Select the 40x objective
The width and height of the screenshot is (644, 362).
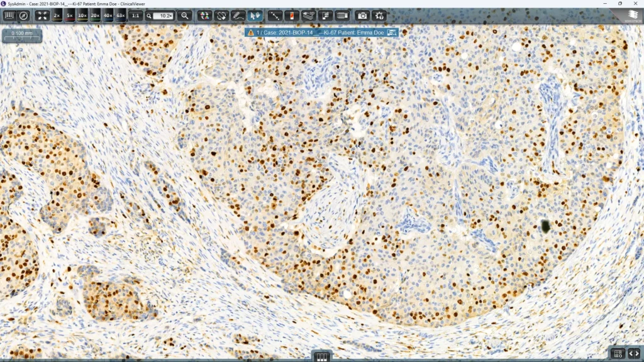[108, 16]
